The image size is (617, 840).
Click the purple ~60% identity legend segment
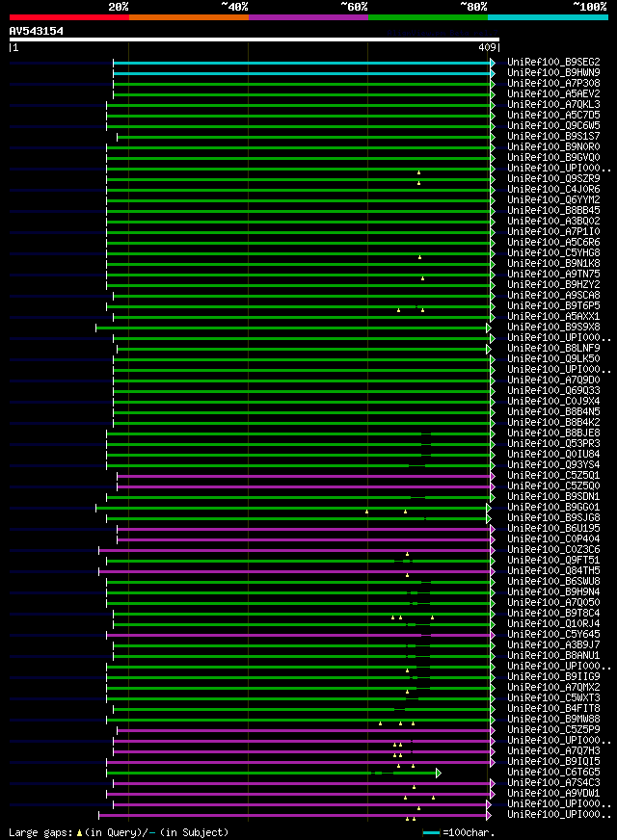tap(308, 17)
